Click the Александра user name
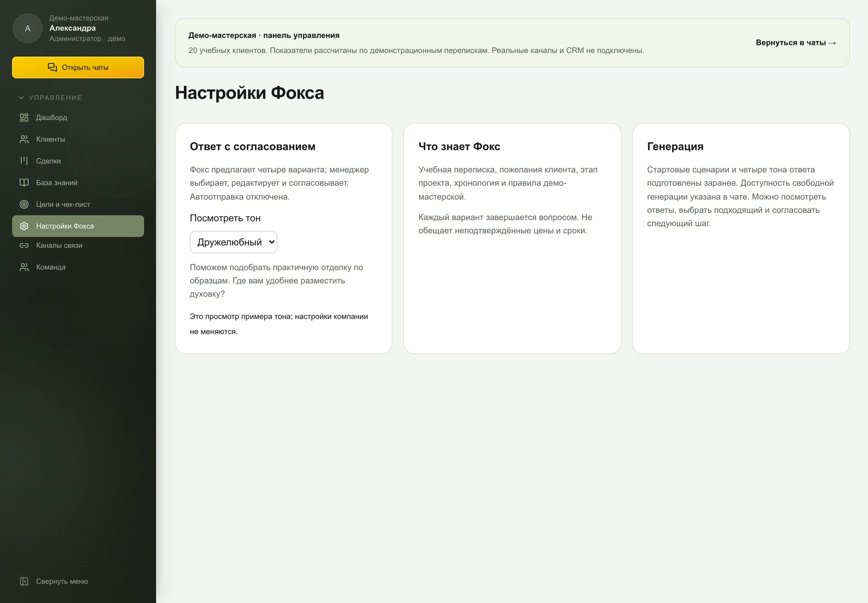 (72, 28)
